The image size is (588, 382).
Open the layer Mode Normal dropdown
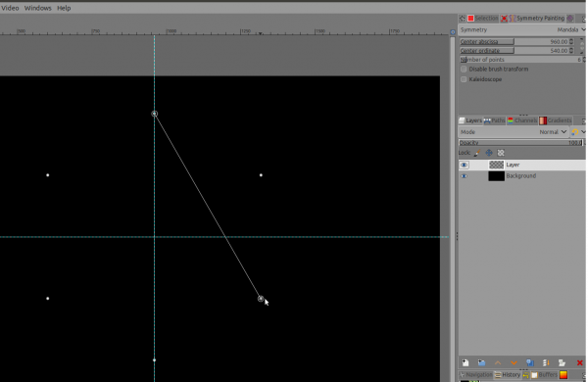click(x=553, y=132)
